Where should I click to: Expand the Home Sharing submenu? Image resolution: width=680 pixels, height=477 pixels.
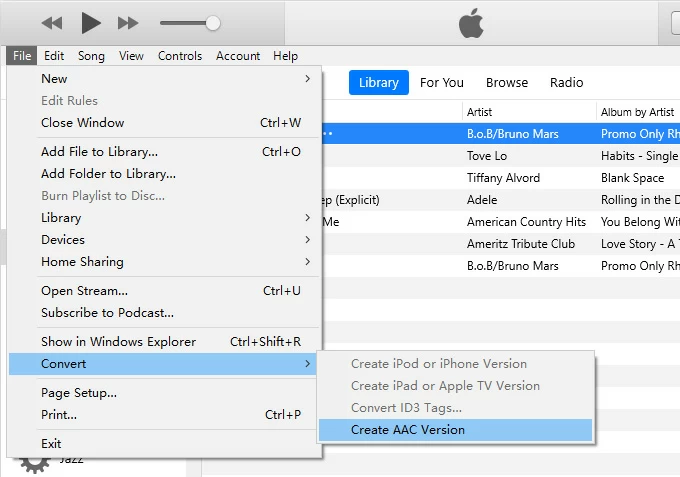[x=82, y=262]
